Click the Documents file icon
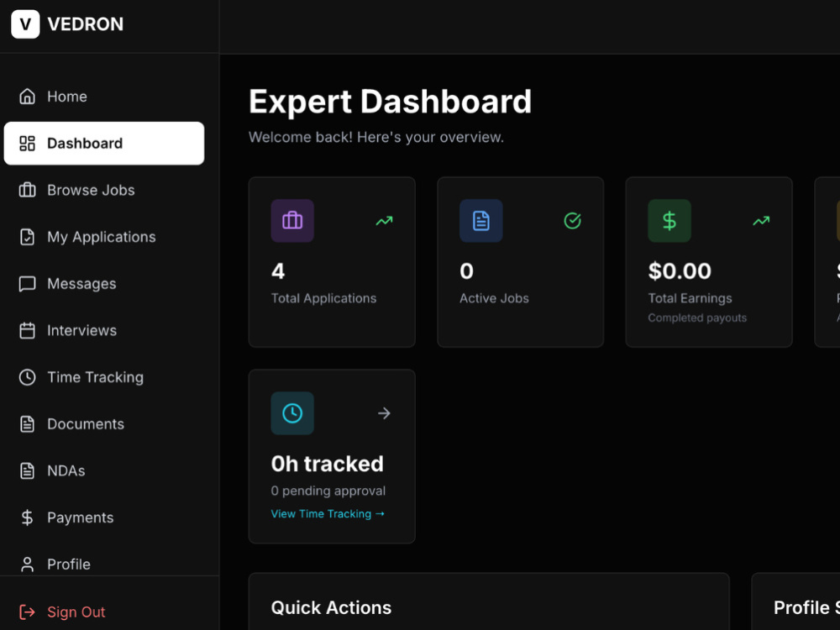 click(x=28, y=423)
